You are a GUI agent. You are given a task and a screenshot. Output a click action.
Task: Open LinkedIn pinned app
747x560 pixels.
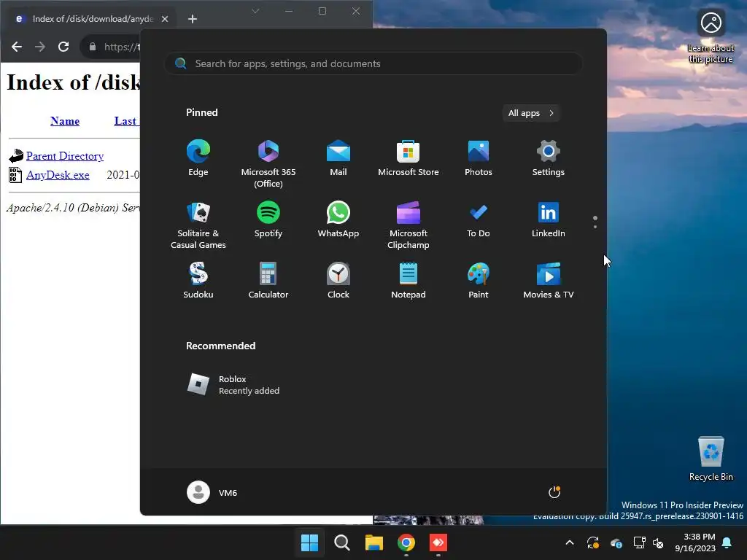click(549, 219)
